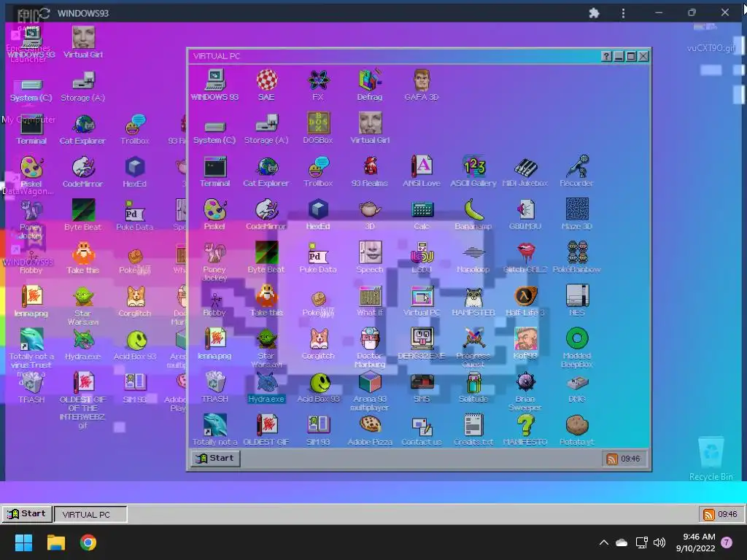Click Start button on Windows93 outer taskbar
Viewport: 747px width, 560px height.
tap(27, 514)
